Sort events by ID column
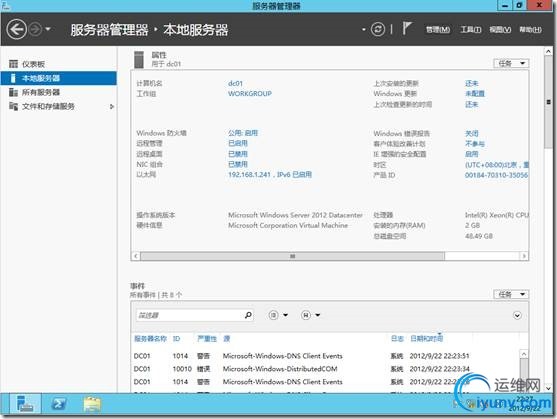 (177, 339)
